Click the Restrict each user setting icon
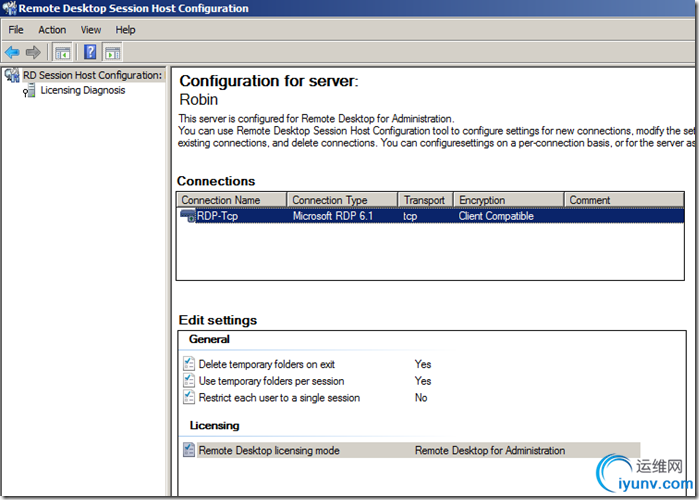Image resolution: width=699 pixels, height=500 pixels. [x=189, y=397]
